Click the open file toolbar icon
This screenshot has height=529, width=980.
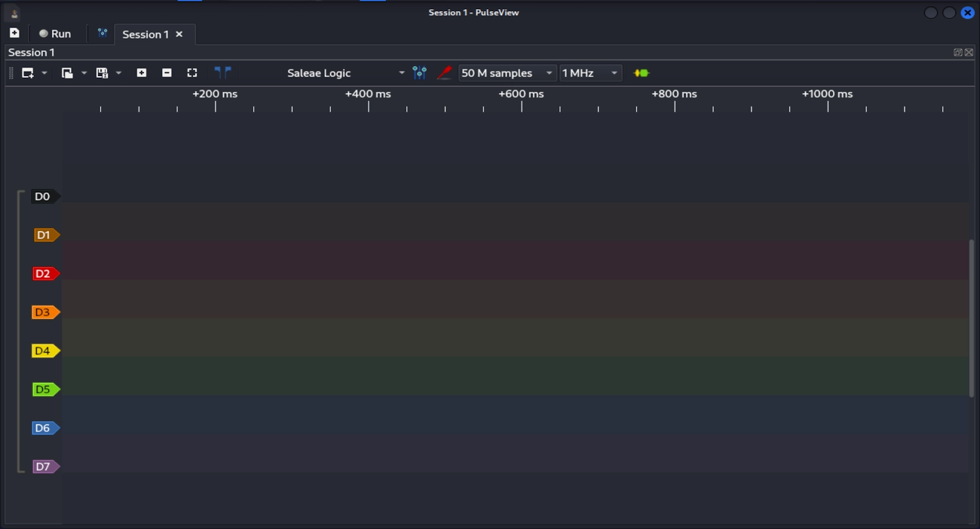(x=67, y=73)
